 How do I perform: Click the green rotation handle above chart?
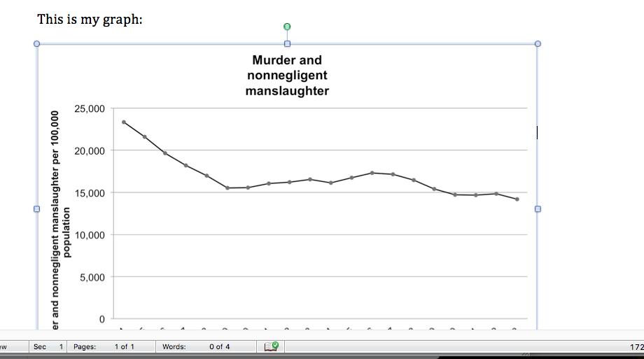287,27
